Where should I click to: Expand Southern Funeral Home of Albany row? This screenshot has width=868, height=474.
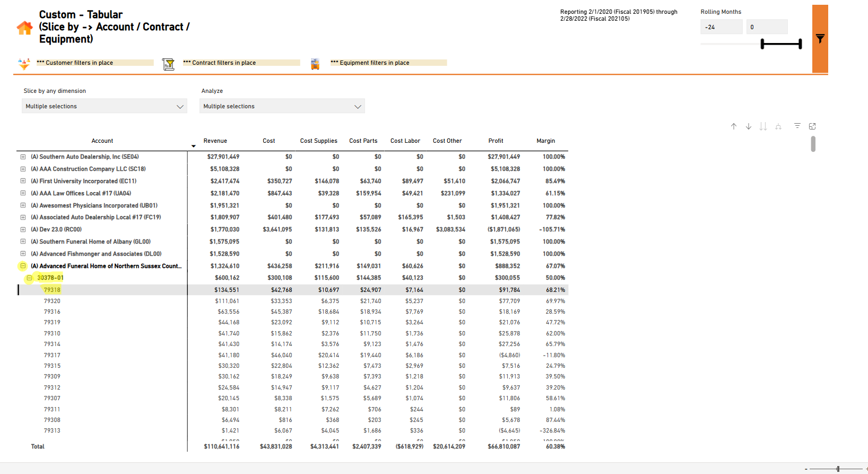[23, 242]
